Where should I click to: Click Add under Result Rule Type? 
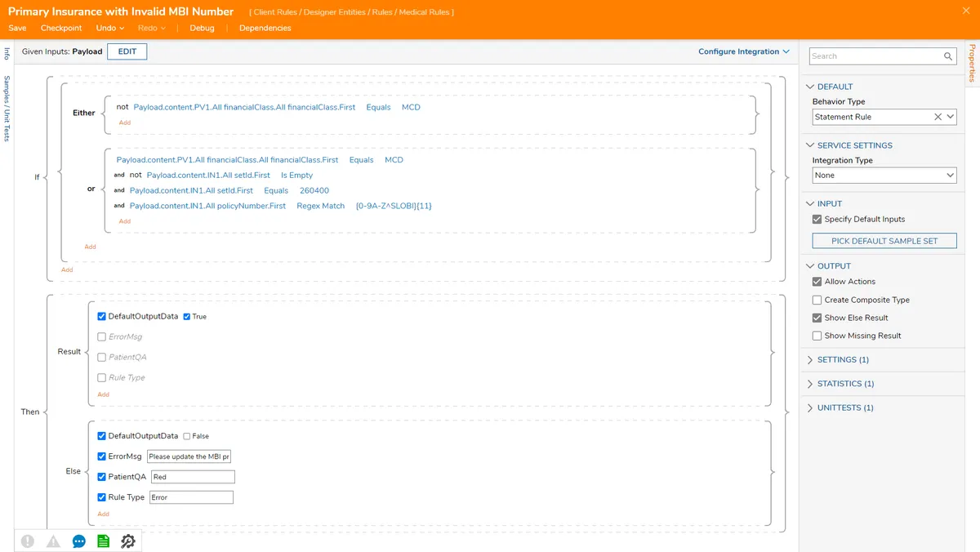[x=103, y=394]
